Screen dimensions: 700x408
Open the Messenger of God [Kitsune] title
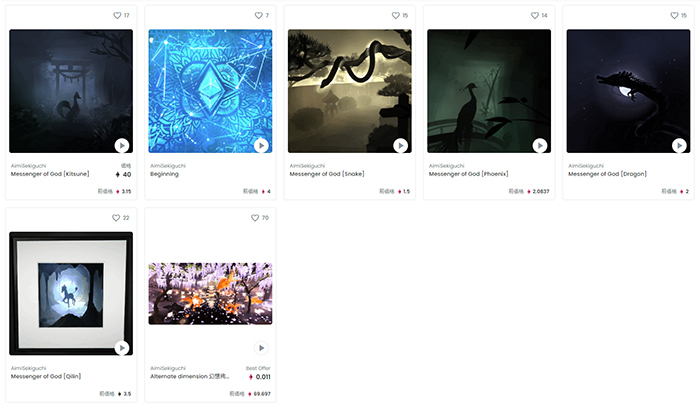click(50, 174)
